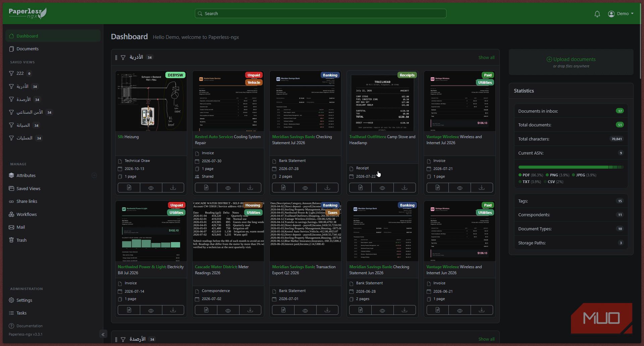Preview Meter Readings 2026 with eye icon
Screen dimensions: 644x346
coord(228,310)
